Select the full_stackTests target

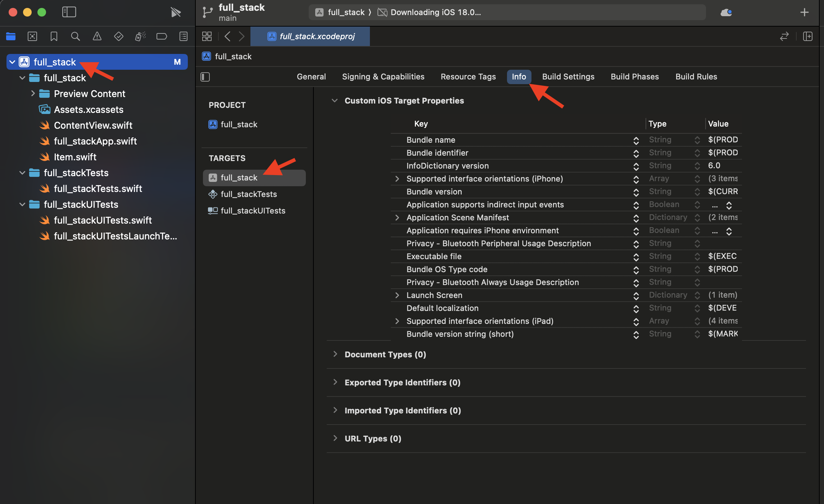coord(249,194)
